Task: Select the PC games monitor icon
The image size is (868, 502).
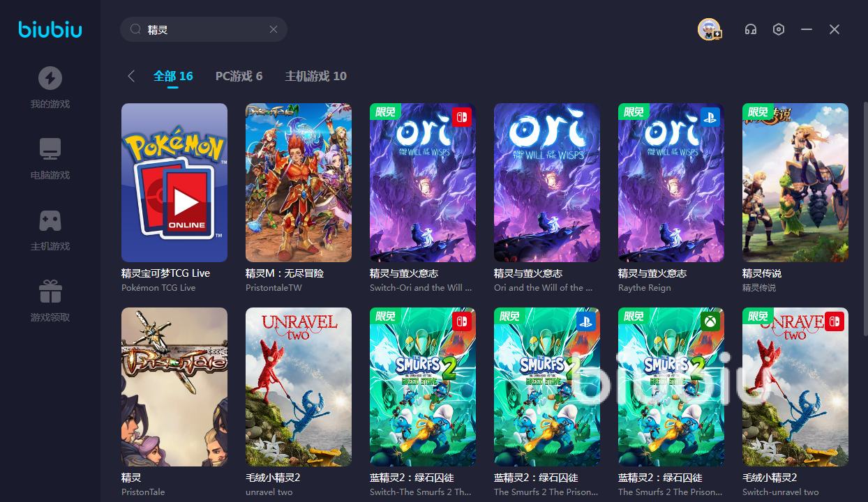Action: 50,149
